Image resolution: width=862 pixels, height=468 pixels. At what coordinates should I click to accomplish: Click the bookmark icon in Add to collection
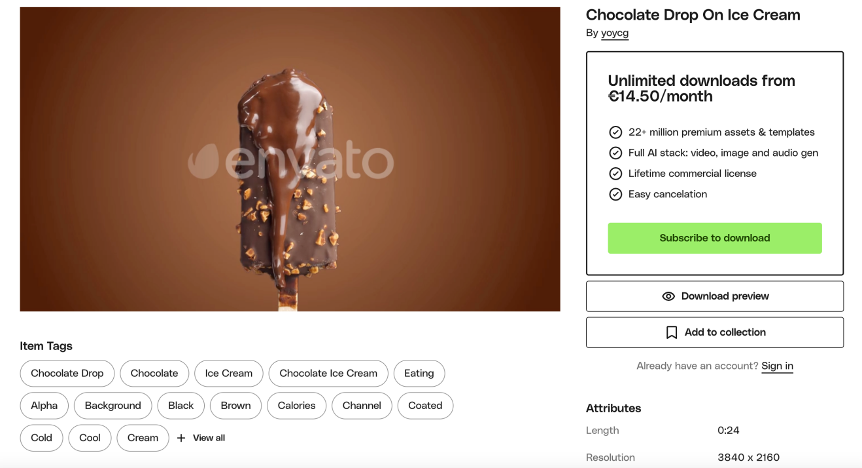coord(671,333)
